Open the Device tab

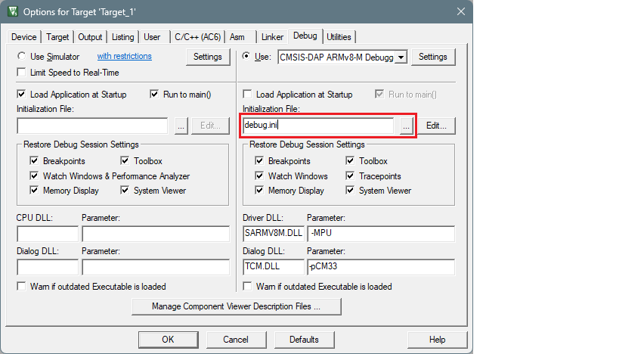point(24,37)
